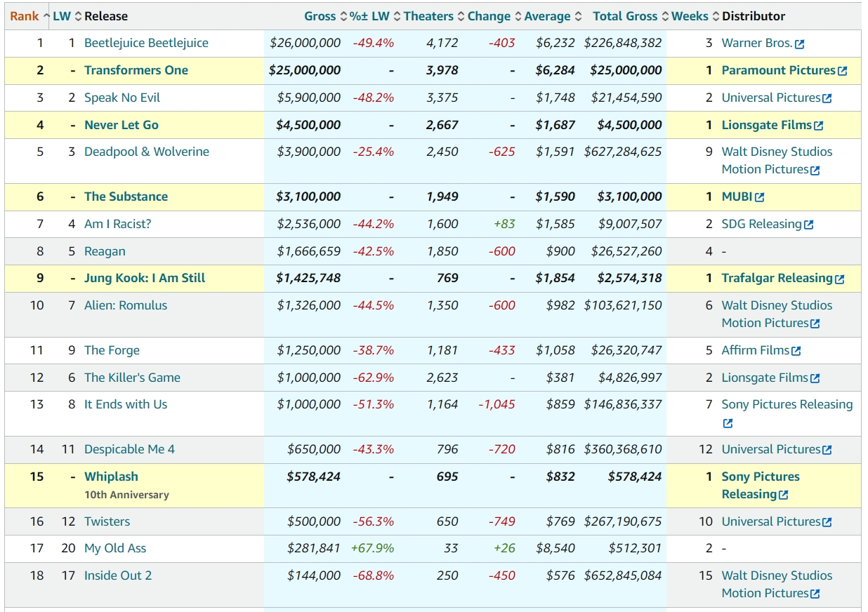Open Trafalgar Releasing distributor link
Viewport: 868px width, 612px height.
tap(777, 278)
